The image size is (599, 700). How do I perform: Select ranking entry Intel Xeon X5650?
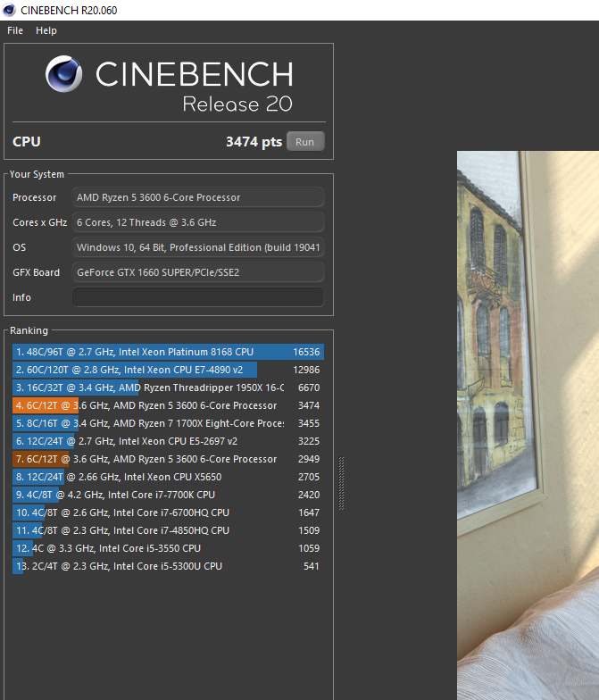pyautogui.click(x=168, y=477)
